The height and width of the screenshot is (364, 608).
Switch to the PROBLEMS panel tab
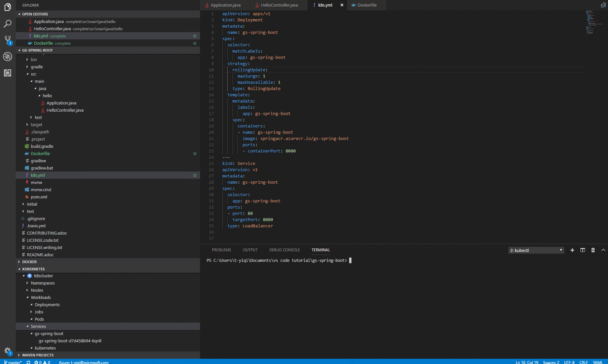pyautogui.click(x=221, y=250)
